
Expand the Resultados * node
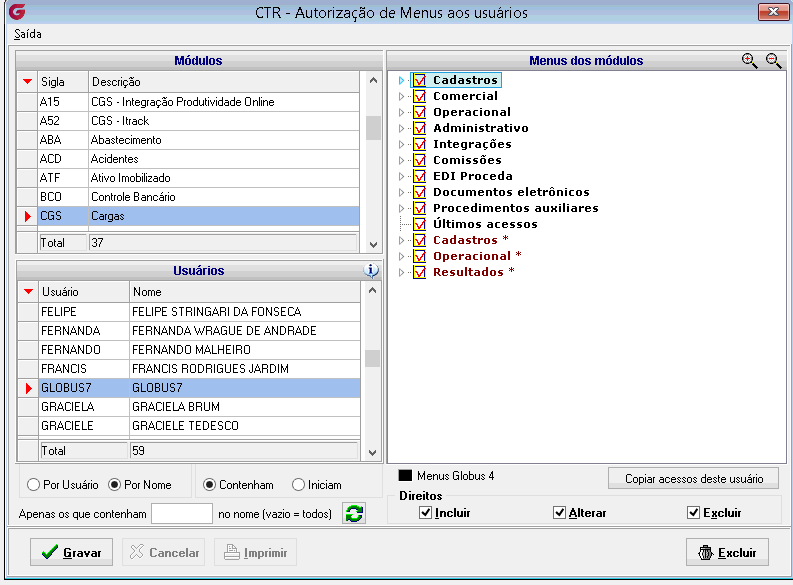coord(402,273)
